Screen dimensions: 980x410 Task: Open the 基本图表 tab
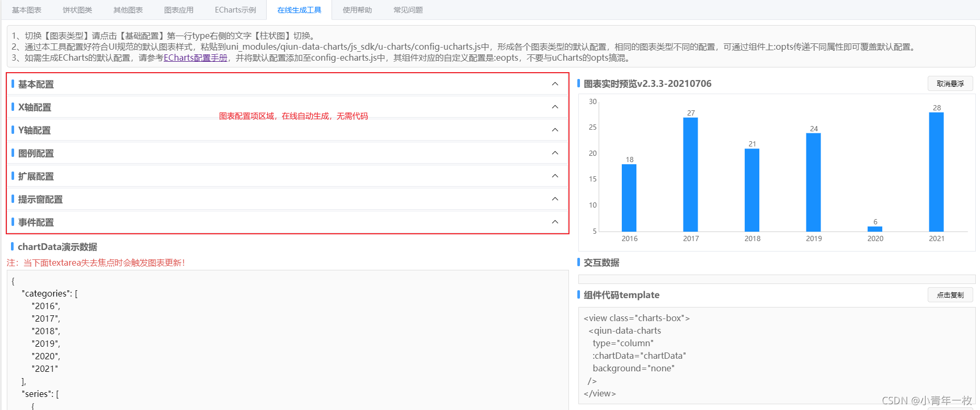point(27,10)
